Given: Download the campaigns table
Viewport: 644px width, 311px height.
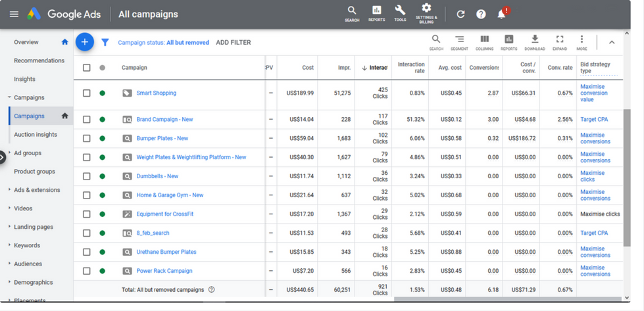Looking at the screenshot, I should (x=535, y=42).
